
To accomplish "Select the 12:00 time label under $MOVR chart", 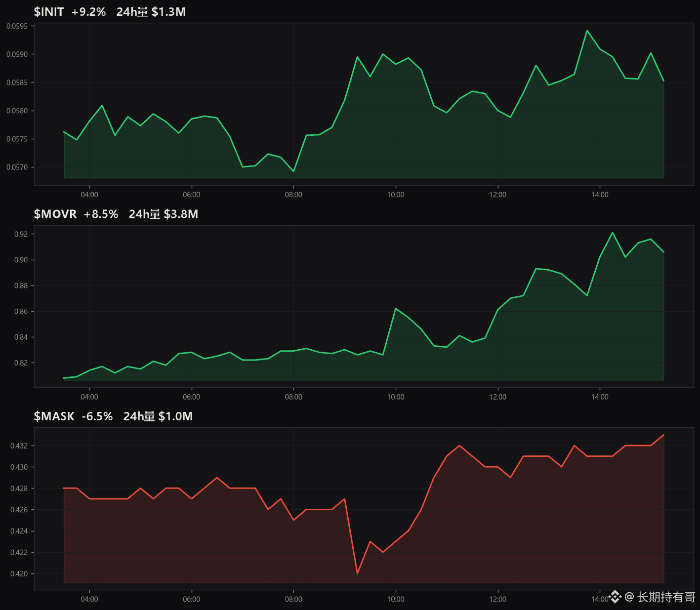I will pyautogui.click(x=498, y=397).
